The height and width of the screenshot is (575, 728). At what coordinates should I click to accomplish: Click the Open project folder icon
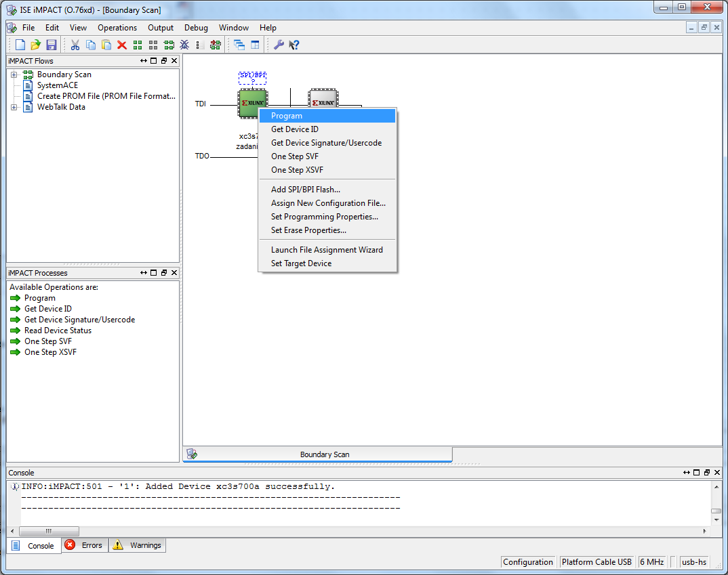coord(35,45)
